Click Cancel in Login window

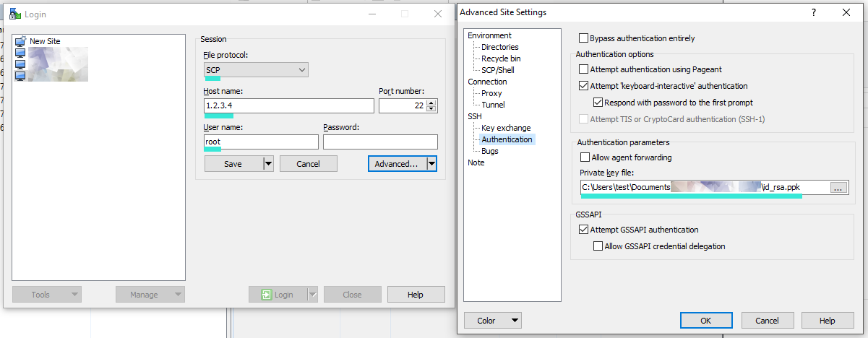click(309, 164)
